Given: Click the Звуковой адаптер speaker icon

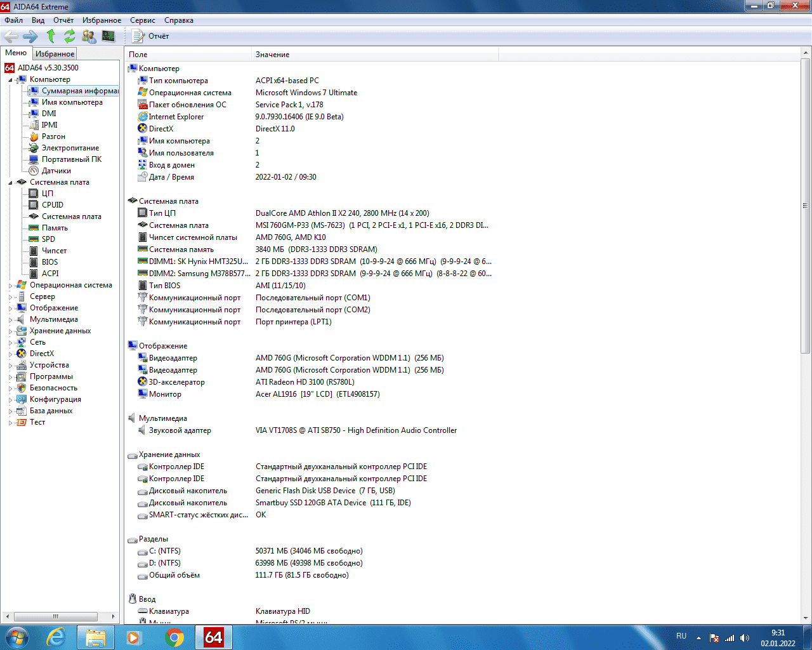Looking at the screenshot, I should (143, 430).
